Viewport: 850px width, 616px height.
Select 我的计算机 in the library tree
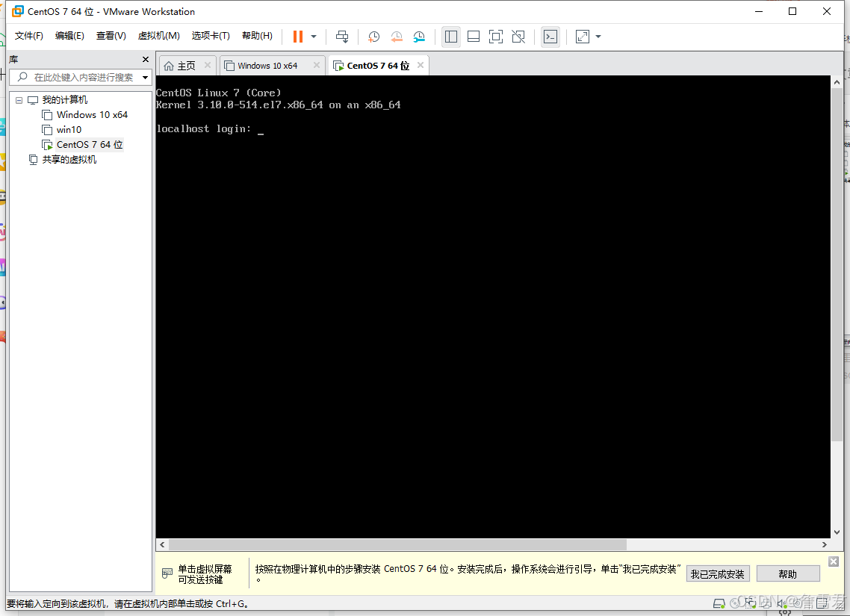(64, 100)
